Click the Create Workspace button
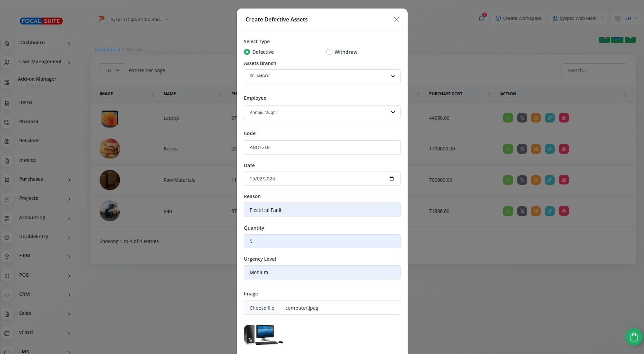 pos(518,18)
